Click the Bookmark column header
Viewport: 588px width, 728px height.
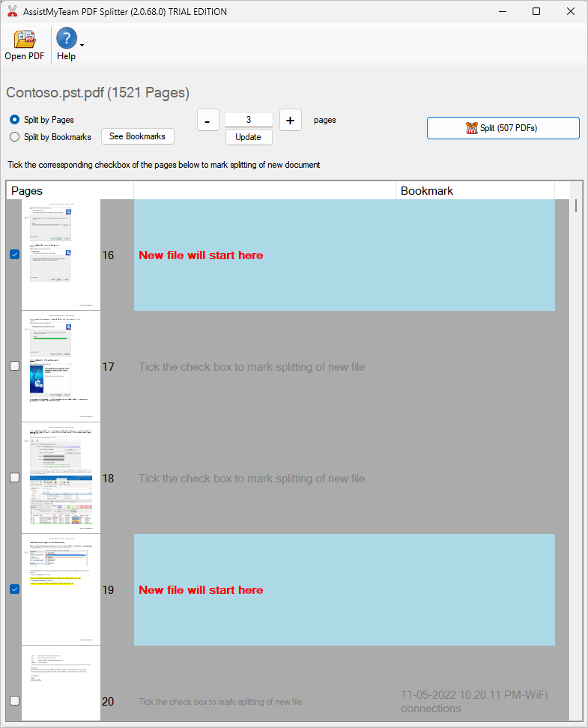pyautogui.click(x=475, y=191)
